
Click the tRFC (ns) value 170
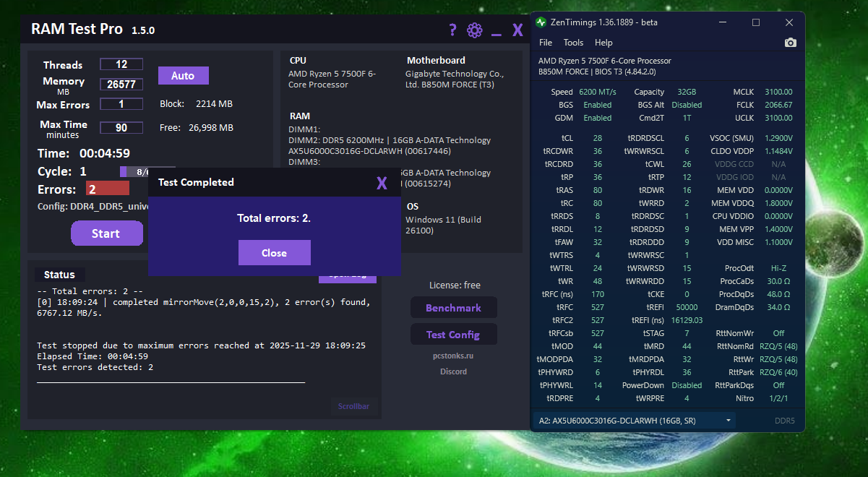click(x=598, y=294)
